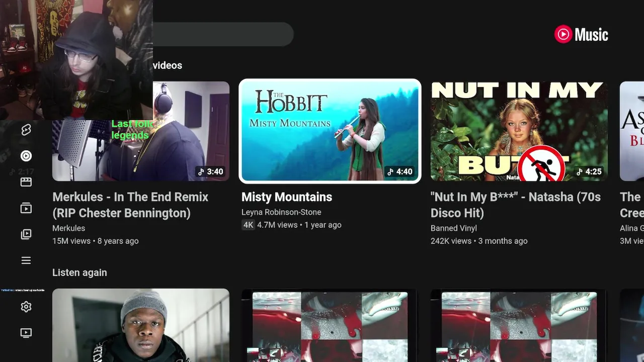Image resolution: width=644 pixels, height=362 pixels.
Task: Click the '4.7M views • 1 year ago' text
Action: [x=299, y=225]
